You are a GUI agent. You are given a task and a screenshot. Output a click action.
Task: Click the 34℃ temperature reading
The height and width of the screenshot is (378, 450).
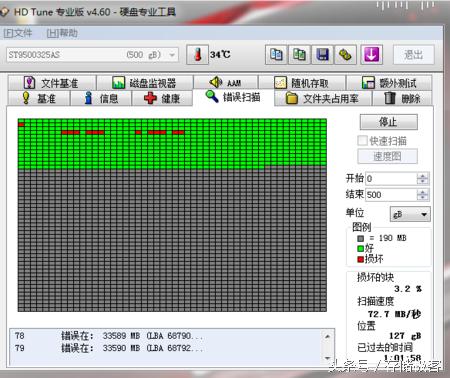[x=220, y=54]
